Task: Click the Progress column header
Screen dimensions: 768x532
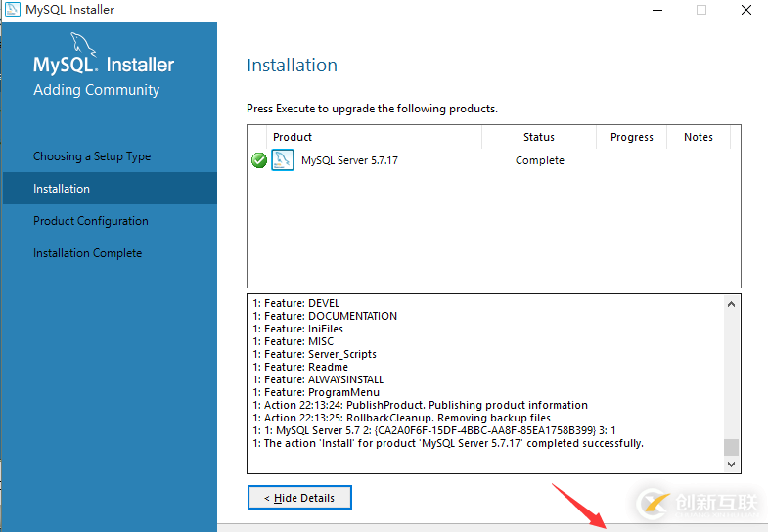Action: [632, 137]
